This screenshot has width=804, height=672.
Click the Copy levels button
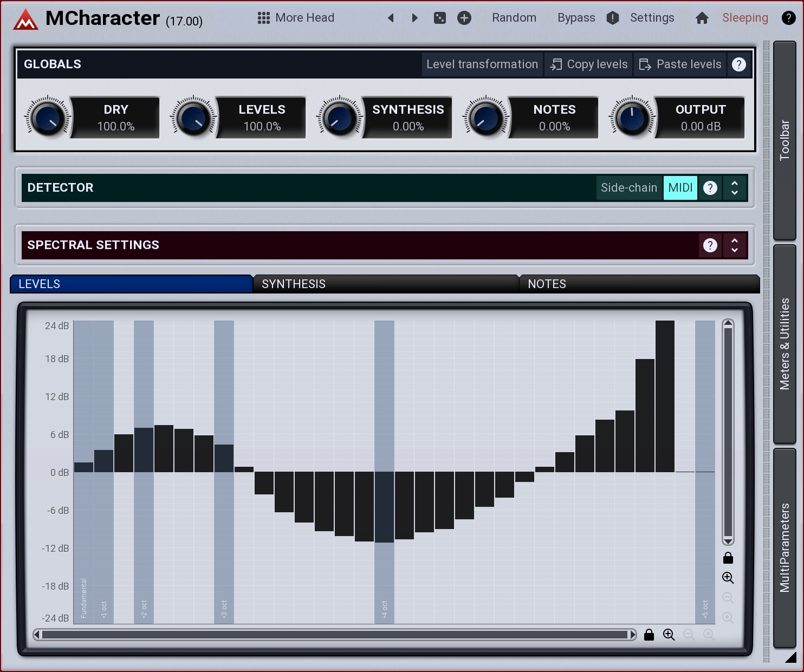588,64
